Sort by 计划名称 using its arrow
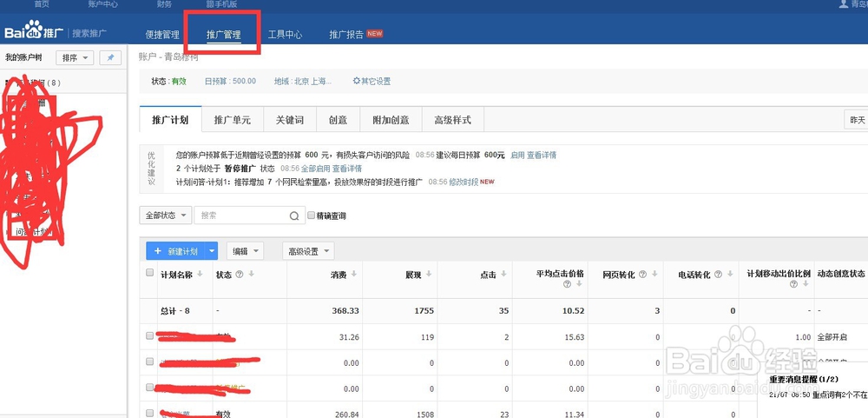The width and height of the screenshot is (868, 418). click(x=200, y=275)
